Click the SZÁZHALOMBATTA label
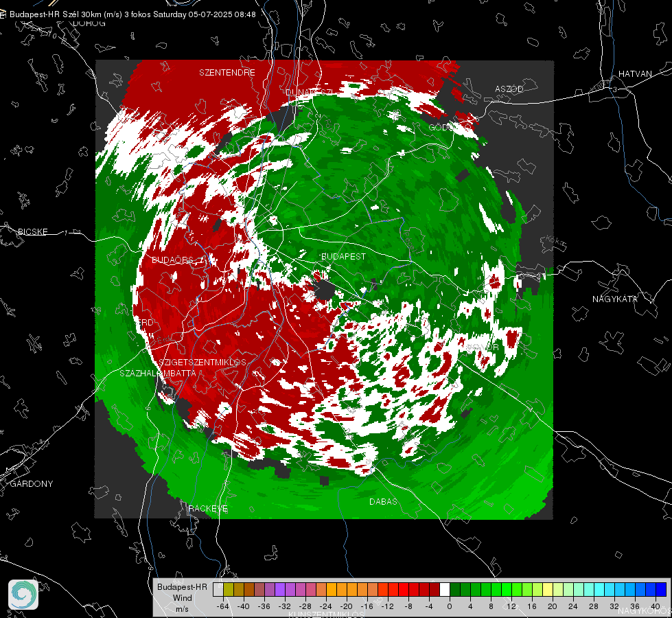672x618 pixels. [158, 373]
